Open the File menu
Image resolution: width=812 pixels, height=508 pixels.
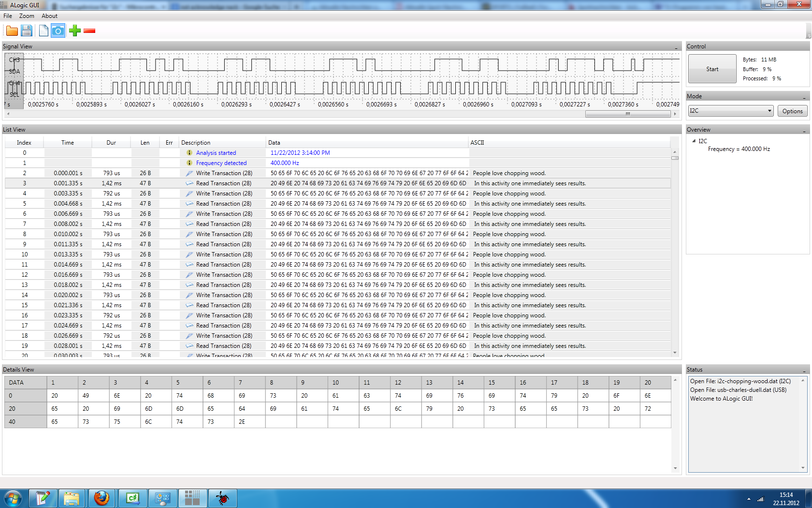pyautogui.click(x=8, y=16)
